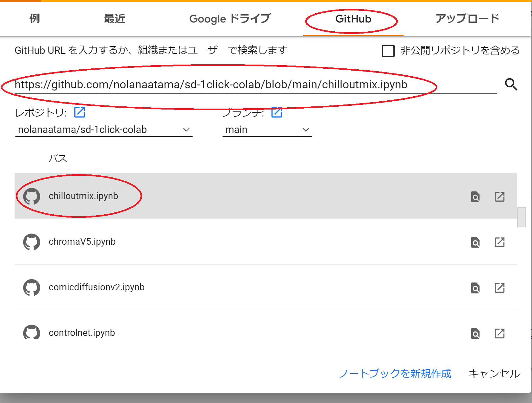532x403 pixels.
Task: Select the GitHub tab
Action: coord(353,19)
